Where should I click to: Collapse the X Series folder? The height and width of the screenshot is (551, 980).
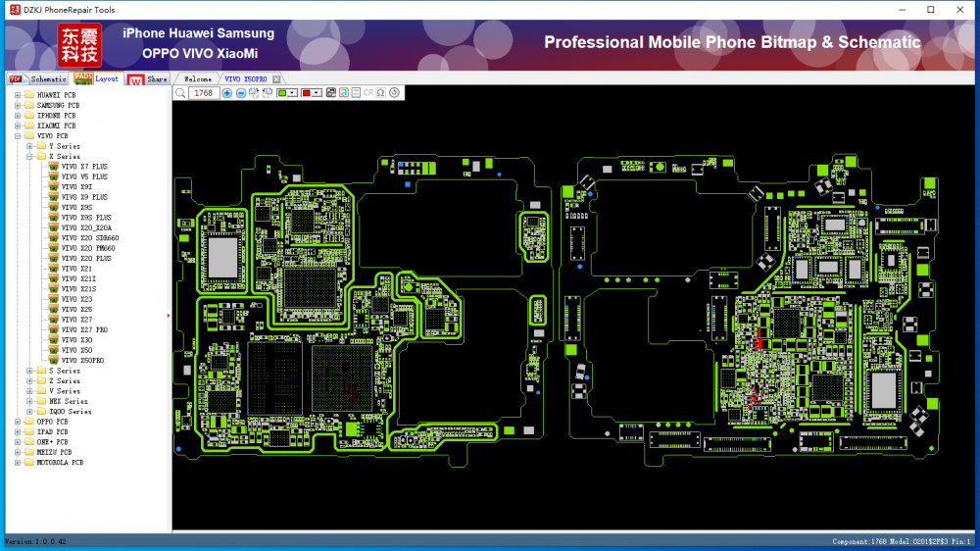pos(29,156)
